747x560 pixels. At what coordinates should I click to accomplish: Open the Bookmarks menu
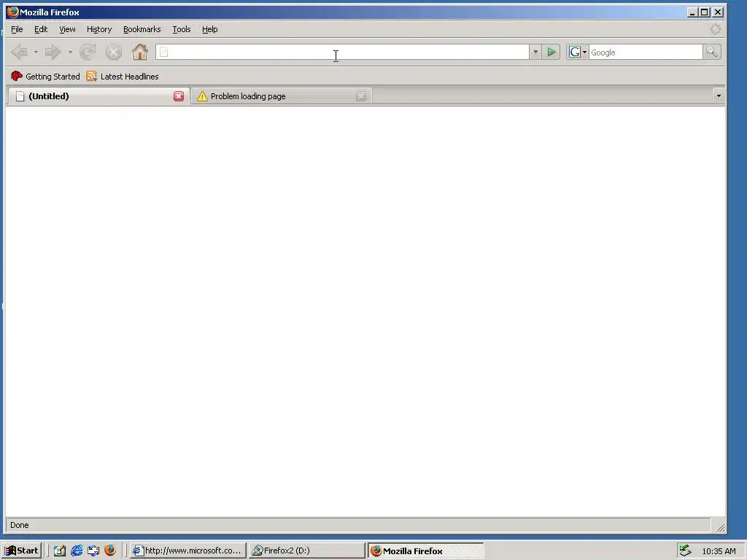click(142, 29)
